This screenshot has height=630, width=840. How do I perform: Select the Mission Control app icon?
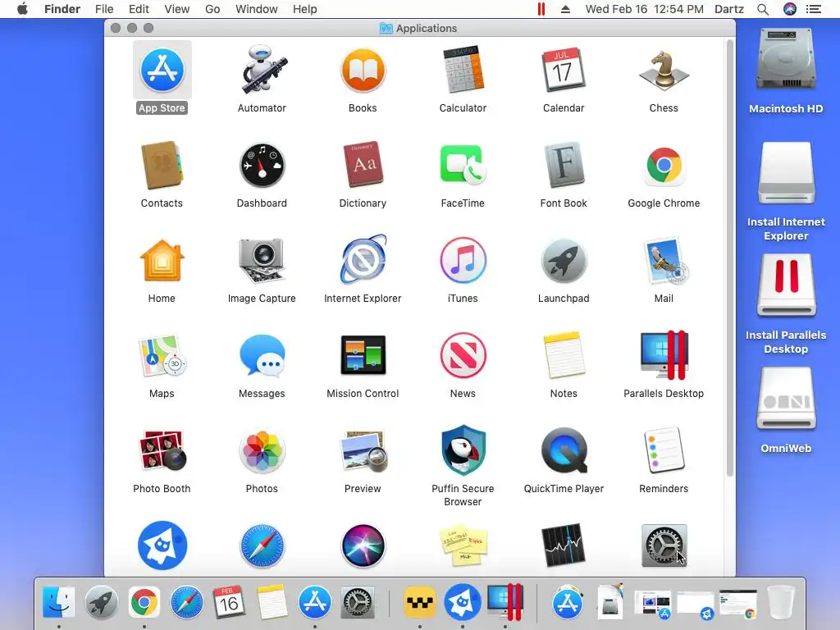(x=363, y=355)
